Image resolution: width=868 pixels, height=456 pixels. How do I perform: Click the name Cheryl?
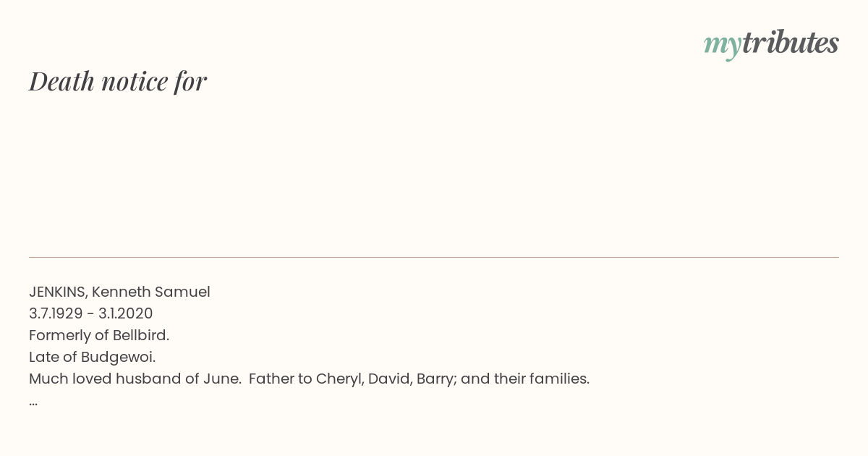coord(339,379)
